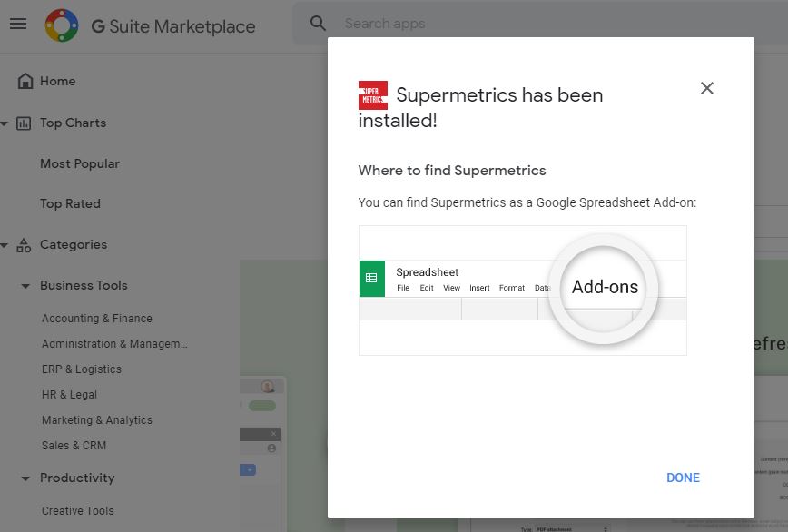Click the G Suite Marketplace logo

tap(62, 25)
